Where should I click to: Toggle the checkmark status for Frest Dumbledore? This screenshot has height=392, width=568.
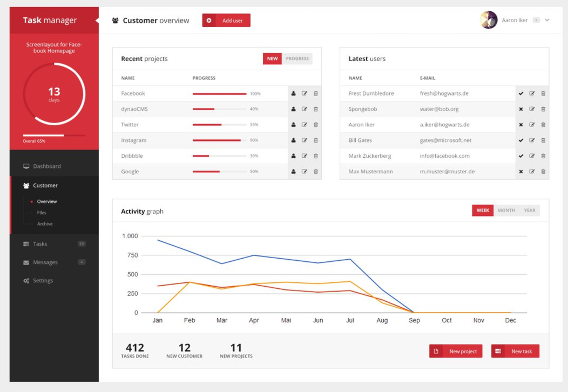(x=521, y=93)
